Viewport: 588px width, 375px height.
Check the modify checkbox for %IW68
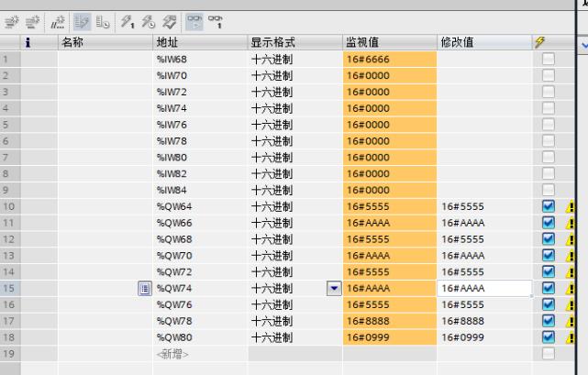click(x=549, y=59)
